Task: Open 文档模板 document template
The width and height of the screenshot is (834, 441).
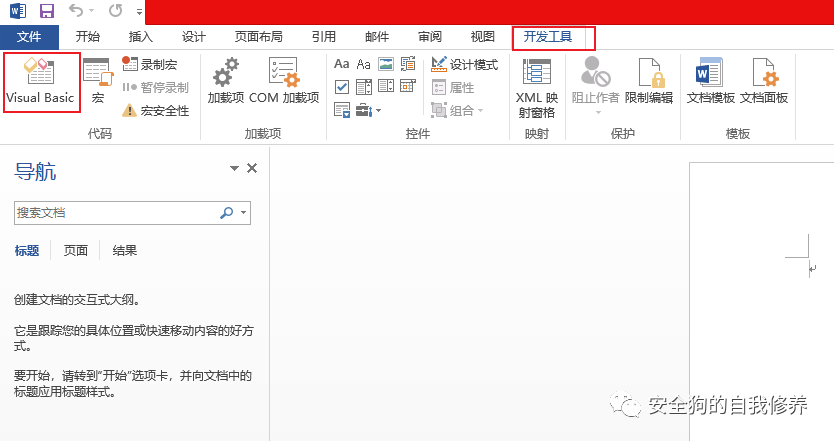Action: (x=711, y=81)
